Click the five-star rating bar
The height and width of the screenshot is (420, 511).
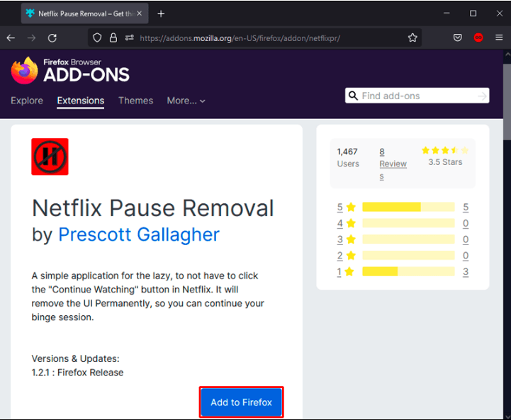[x=408, y=207]
